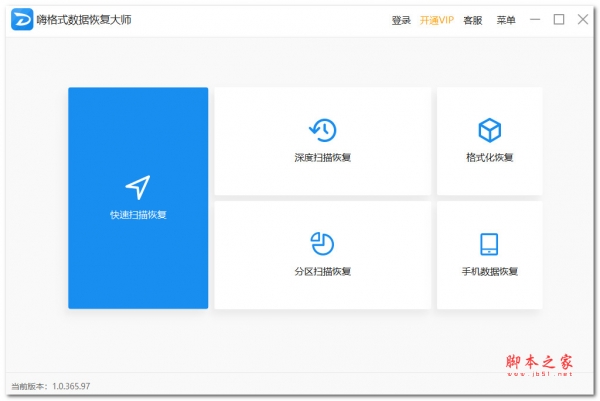Select 深度扫描恢复 label
The height and width of the screenshot is (401, 600).
point(323,157)
